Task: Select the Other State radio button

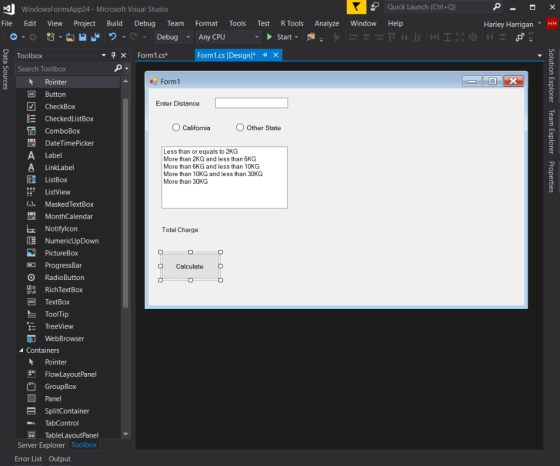Action: (x=259, y=127)
